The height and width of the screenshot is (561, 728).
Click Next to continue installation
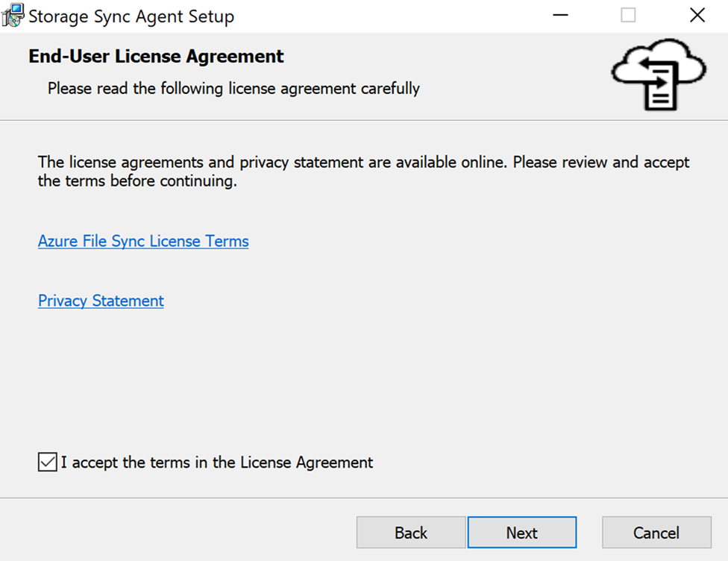click(522, 533)
